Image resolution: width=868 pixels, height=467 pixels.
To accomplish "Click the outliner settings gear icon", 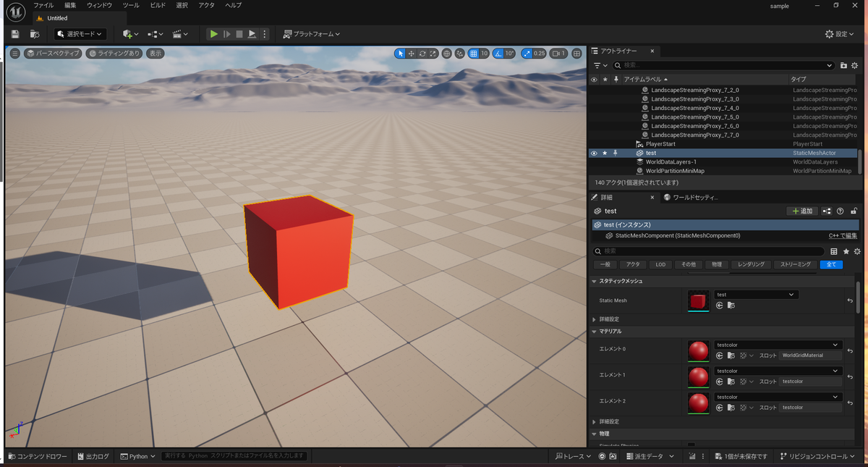I will tap(856, 65).
